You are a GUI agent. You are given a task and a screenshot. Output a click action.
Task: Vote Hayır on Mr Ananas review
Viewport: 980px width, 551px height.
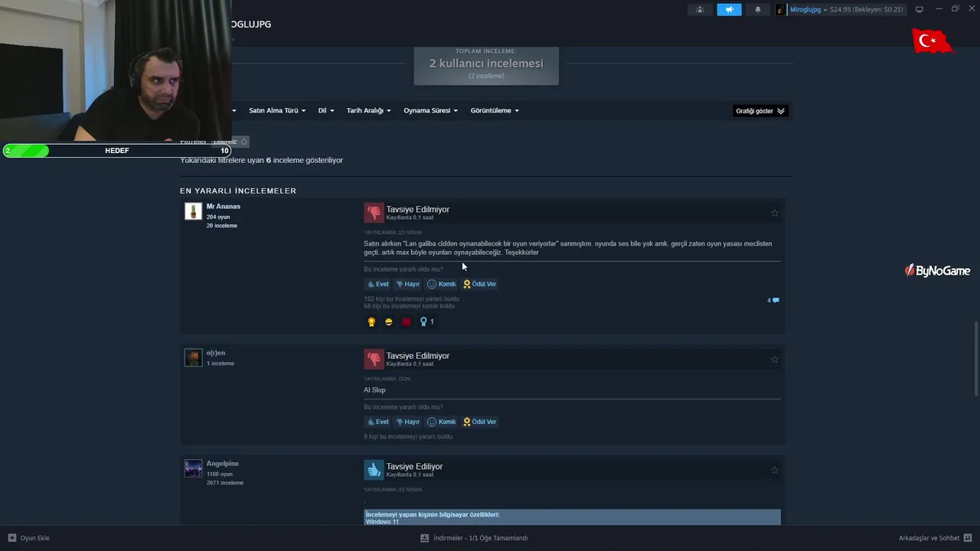(408, 284)
